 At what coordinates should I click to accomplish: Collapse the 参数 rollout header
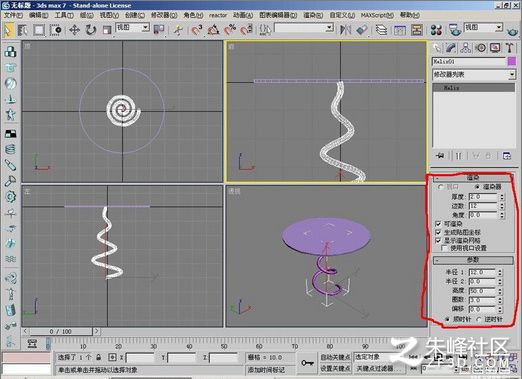[x=473, y=260]
